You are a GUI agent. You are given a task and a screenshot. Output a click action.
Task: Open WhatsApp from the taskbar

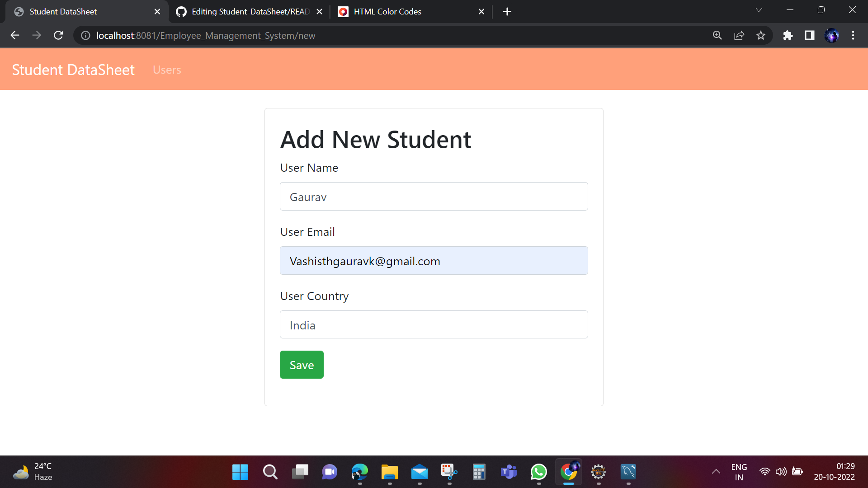(538, 472)
